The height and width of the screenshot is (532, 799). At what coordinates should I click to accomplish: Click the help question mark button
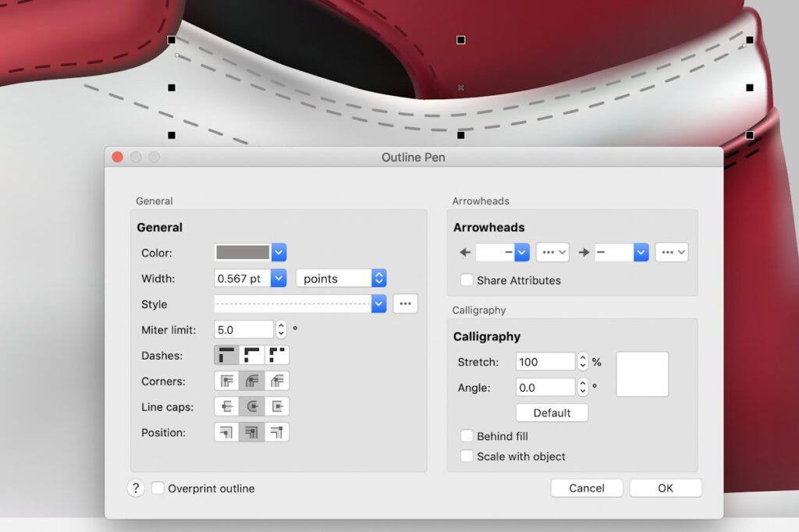pyautogui.click(x=136, y=488)
